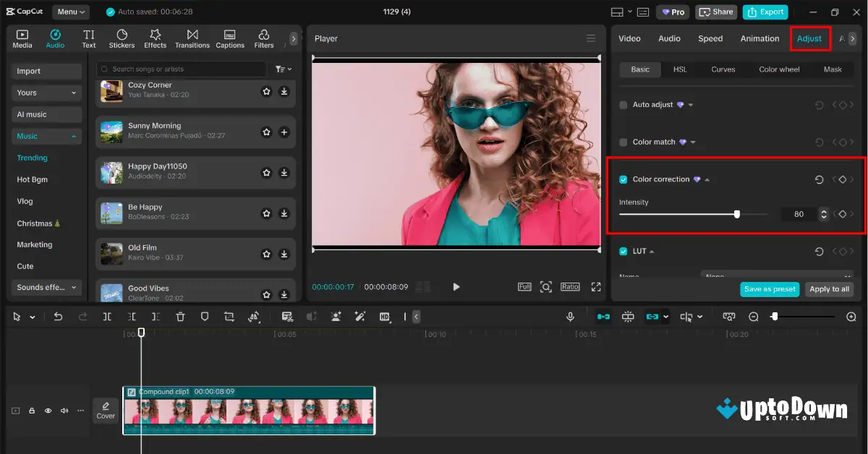The width and height of the screenshot is (868, 454).
Task: Enable the Auto adjust option
Action: click(623, 104)
